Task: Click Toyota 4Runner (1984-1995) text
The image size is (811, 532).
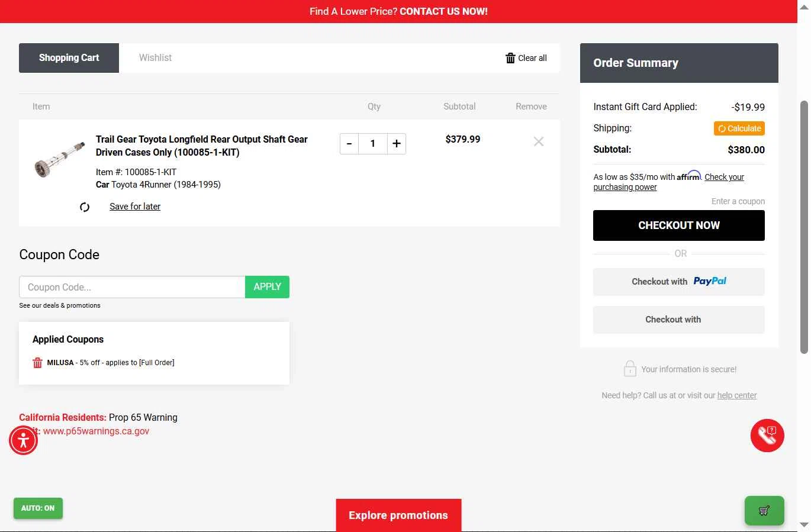Action: (x=166, y=185)
